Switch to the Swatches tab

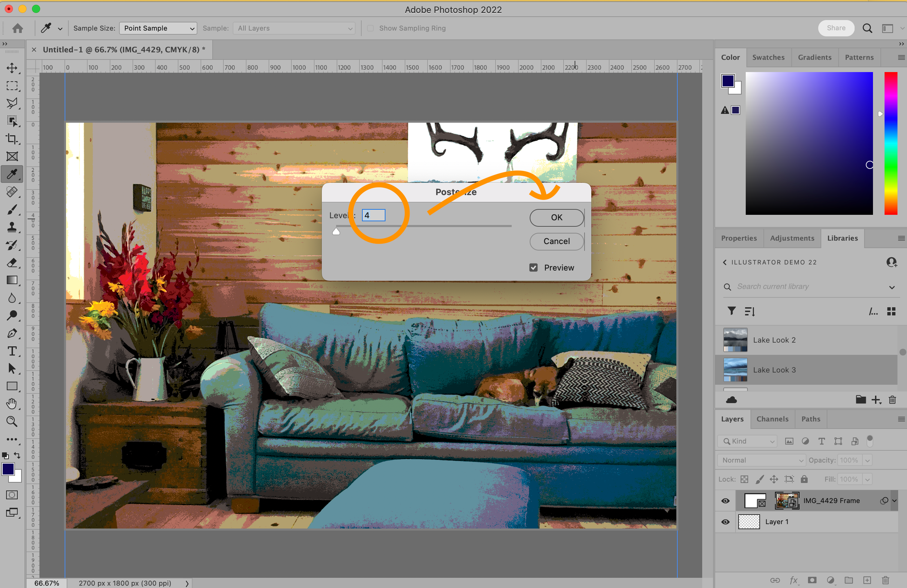(768, 57)
